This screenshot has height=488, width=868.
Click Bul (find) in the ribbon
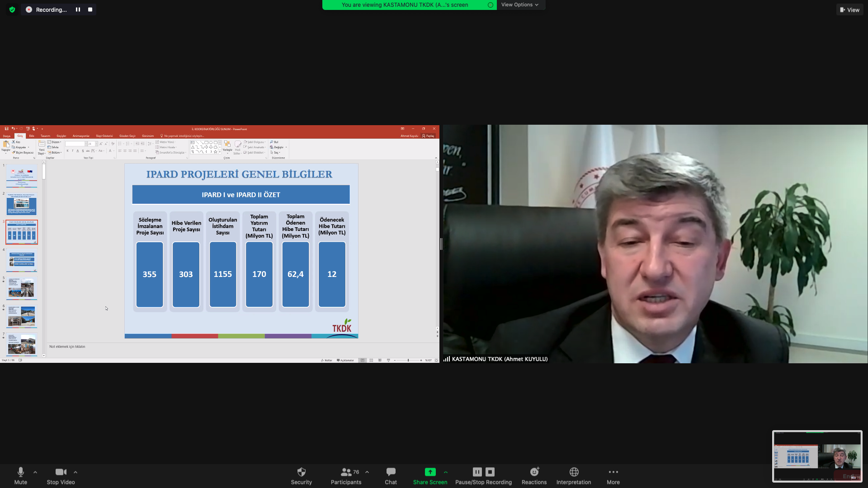click(274, 142)
